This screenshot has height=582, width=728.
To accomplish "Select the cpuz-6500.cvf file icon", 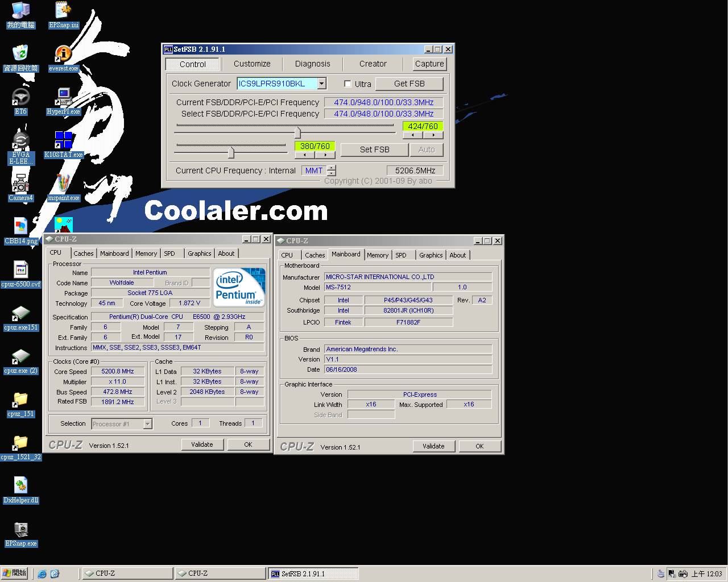I will (x=21, y=275).
